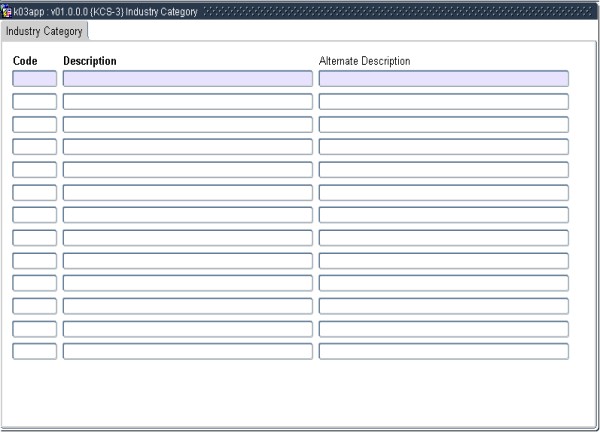Click the eleventh row Description field
The height and width of the screenshot is (433, 600).
tap(188, 306)
